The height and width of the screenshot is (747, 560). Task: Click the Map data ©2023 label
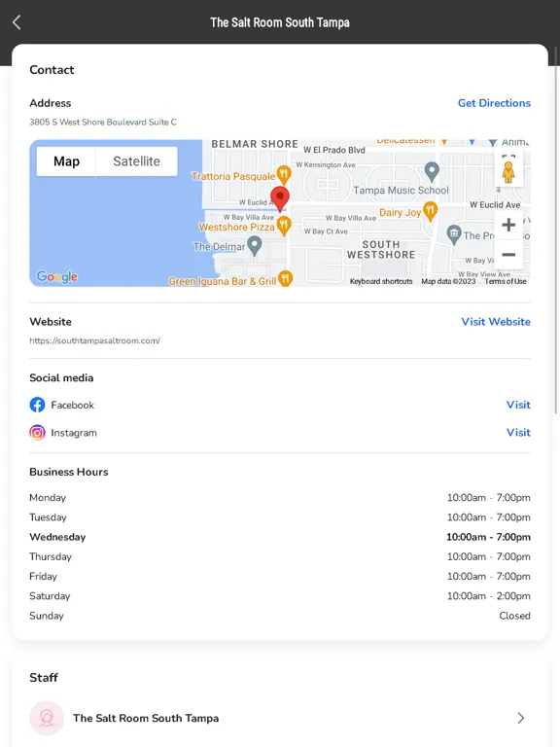coord(448,281)
